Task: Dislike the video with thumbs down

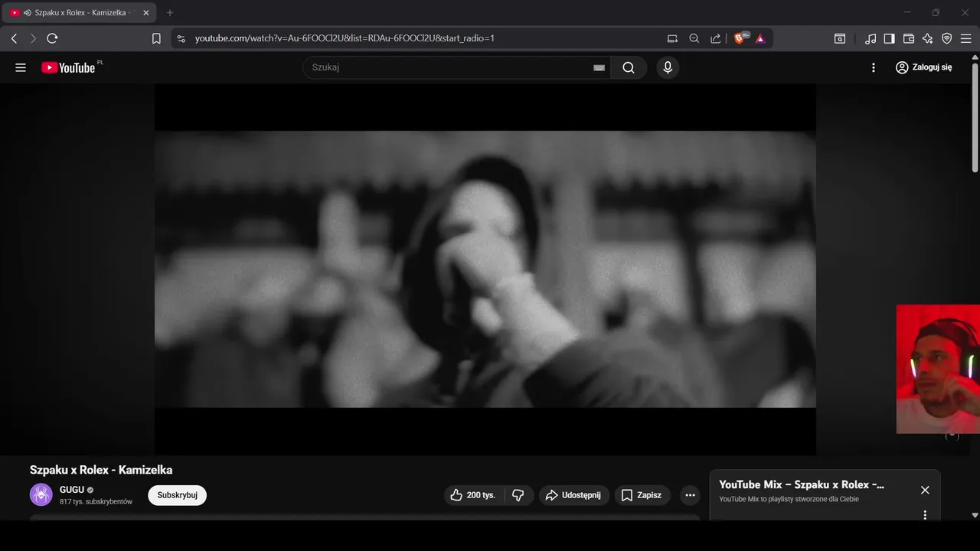Action: (x=518, y=495)
